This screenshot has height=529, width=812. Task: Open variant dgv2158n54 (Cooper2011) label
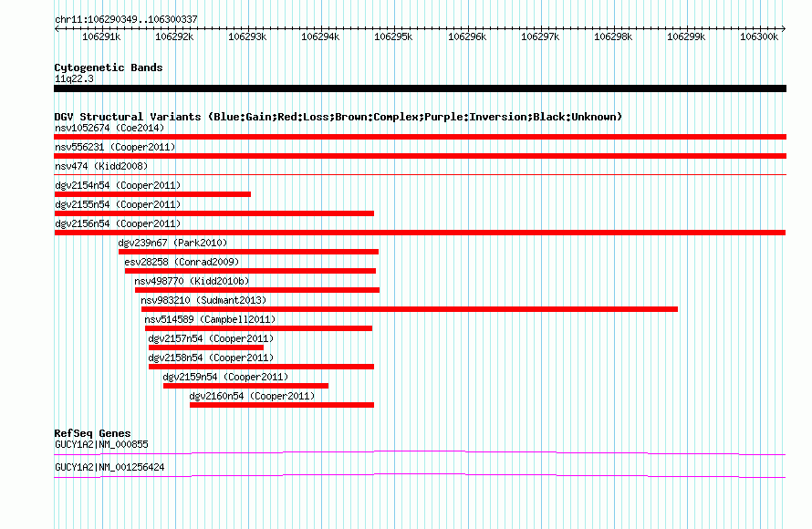(x=211, y=358)
